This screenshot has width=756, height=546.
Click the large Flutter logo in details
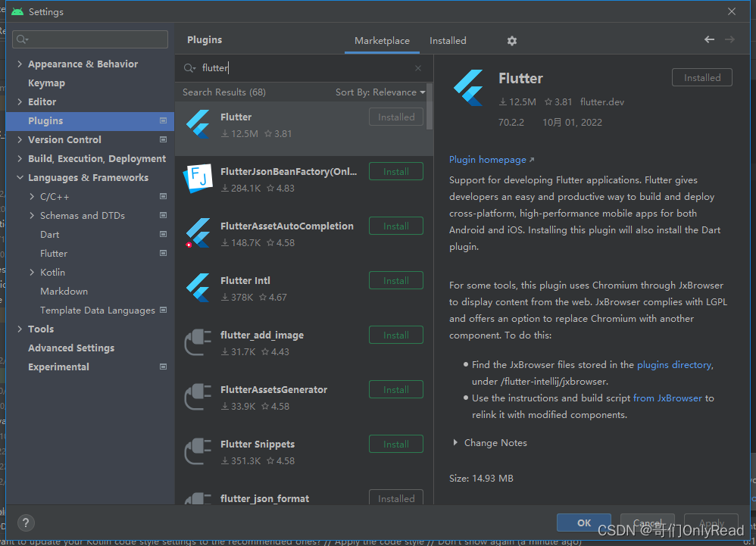pos(469,88)
